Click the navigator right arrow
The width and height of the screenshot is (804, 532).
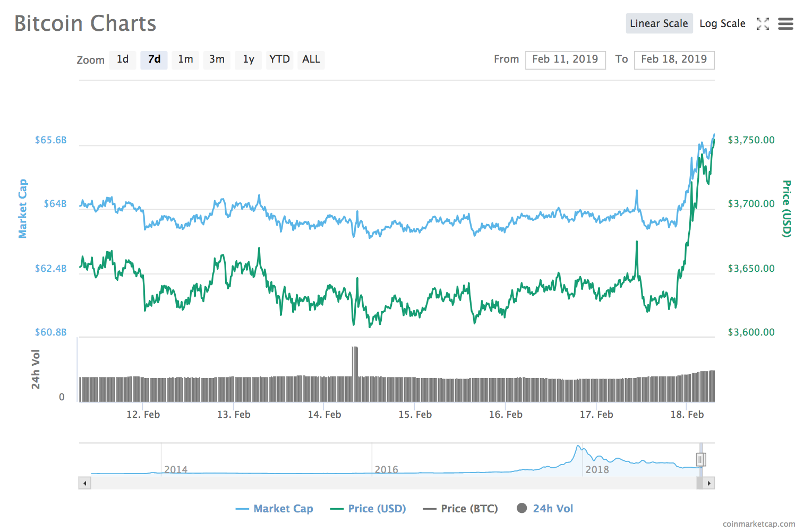tap(709, 483)
